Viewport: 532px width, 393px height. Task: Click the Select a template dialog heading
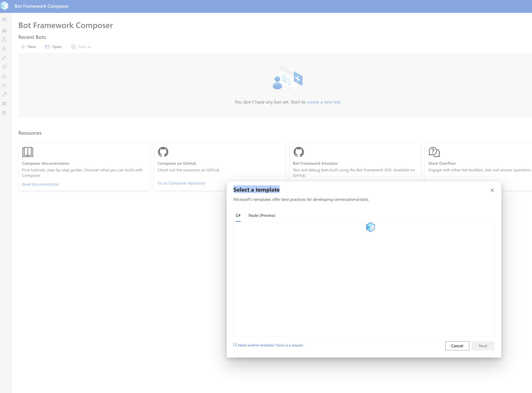256,190
